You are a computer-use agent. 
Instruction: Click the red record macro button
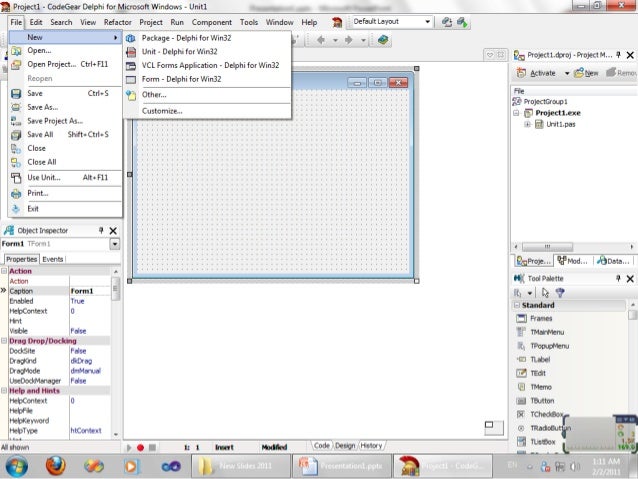pyautogui.click(x=140, y=447)
